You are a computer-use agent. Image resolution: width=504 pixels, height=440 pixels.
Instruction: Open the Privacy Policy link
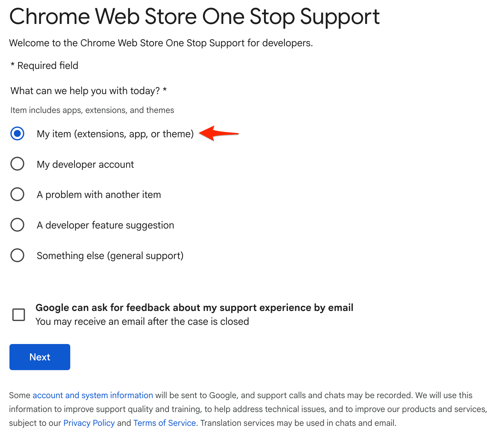pos(89,423)
